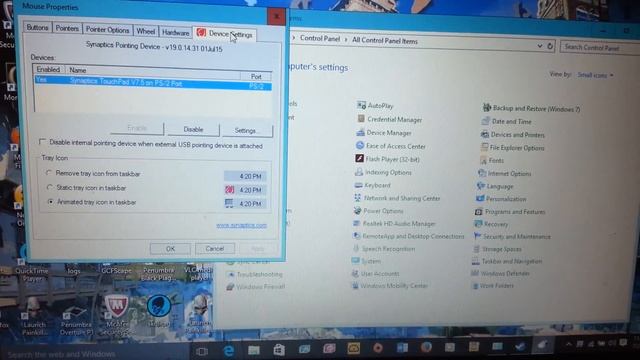Switch to the Buttons tab
640x360 pixels.
tap(37, 27)
